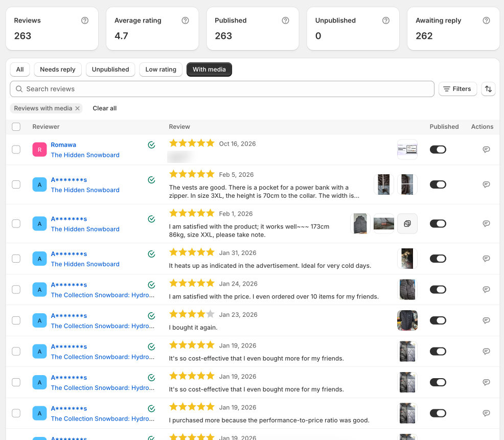Open Romawa's review screenshot thumbnail
This screenshot has width=504, height=440.
click(x=407, y=149)
